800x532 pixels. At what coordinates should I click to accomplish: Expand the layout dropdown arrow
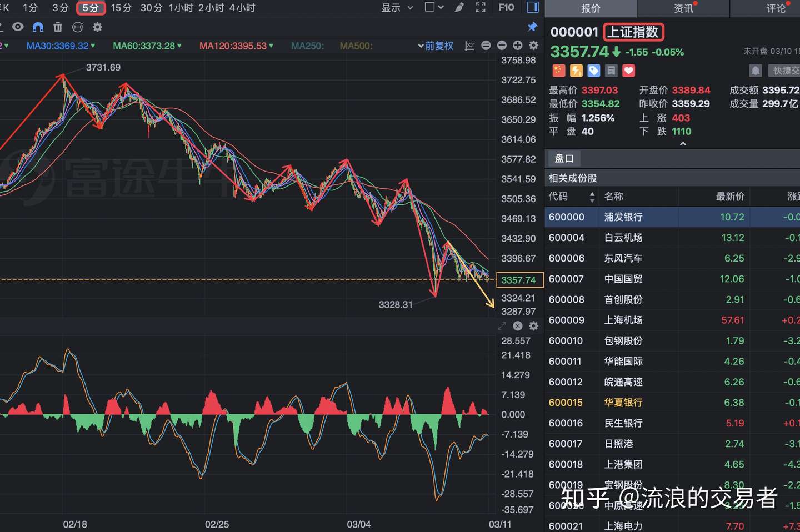(x=441, y=7)
